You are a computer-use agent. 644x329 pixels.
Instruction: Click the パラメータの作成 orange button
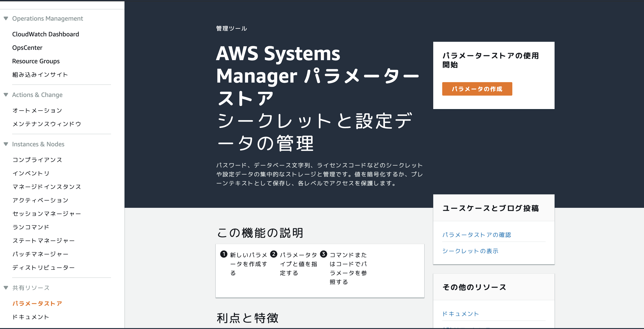point(477,89)
